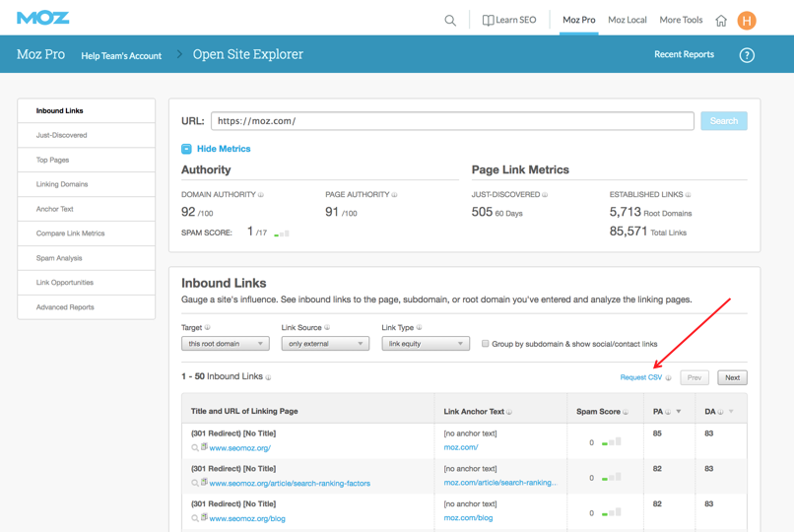The height and width of the screenshot is (532, 794).
Task: Click info icon in Spam Score header
Action: 626,412
